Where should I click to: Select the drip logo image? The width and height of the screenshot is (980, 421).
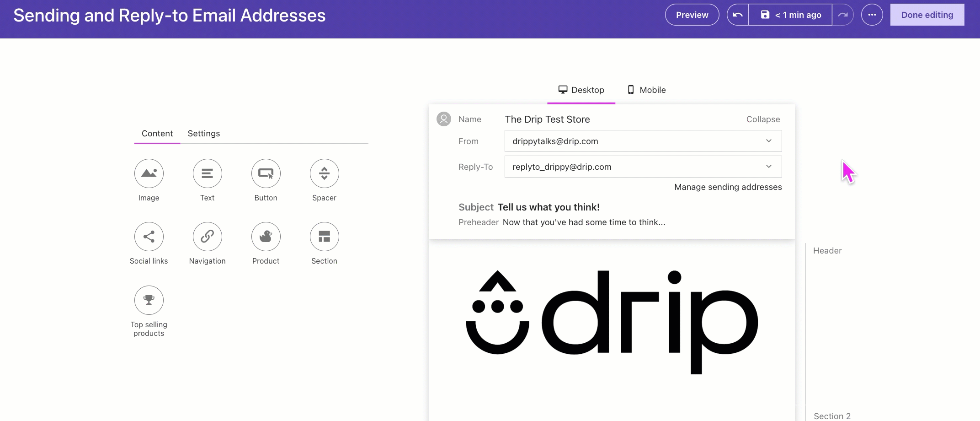[x=612, y=322]
